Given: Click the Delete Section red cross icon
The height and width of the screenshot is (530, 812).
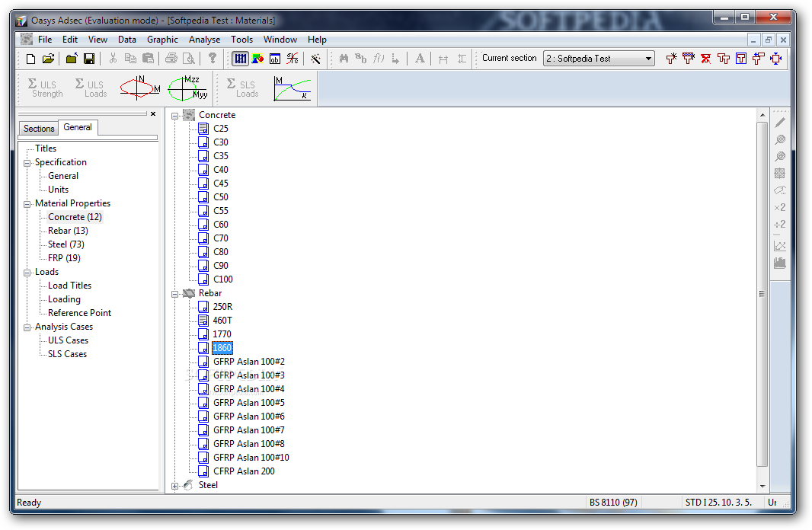Looking at the screenshot, I should [x=706, y=59].
